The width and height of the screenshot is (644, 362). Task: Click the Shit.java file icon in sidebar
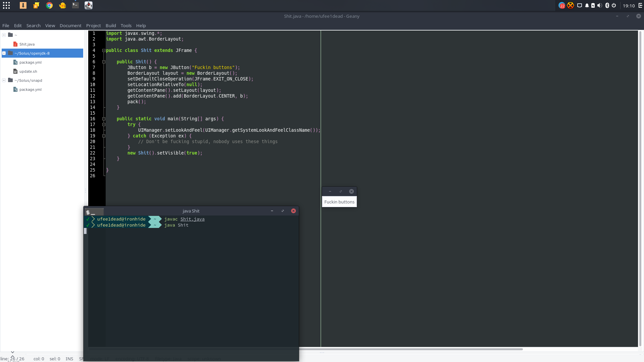pos(15,44)
